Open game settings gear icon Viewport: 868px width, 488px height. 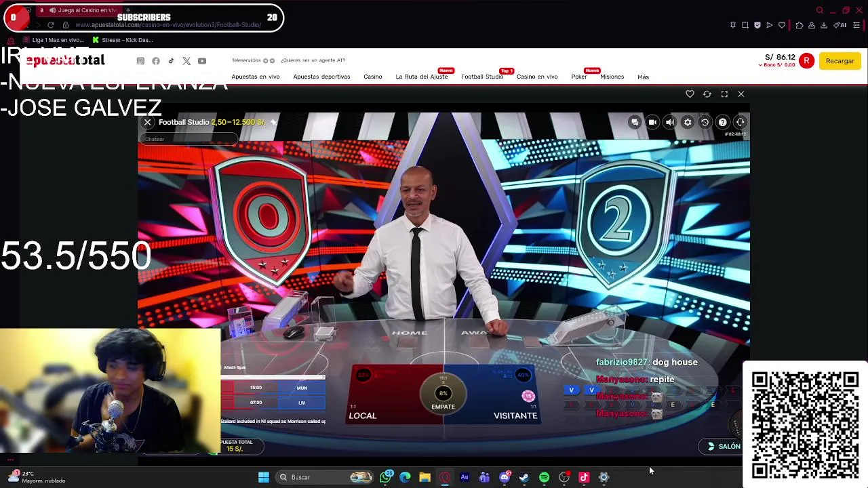pos(688,122)
